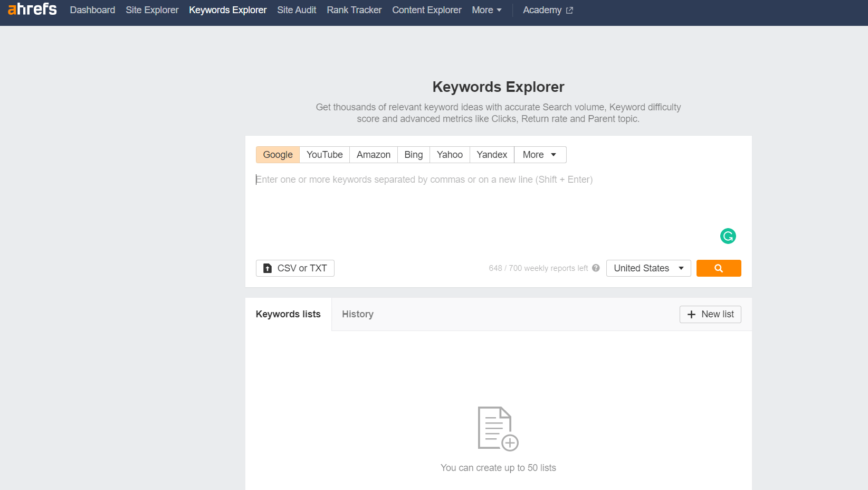The width and height of the screenshot is (868, 490).
Task: Select YouTube as the search engine
Action: pyautogui.click(x=324, y=155)
